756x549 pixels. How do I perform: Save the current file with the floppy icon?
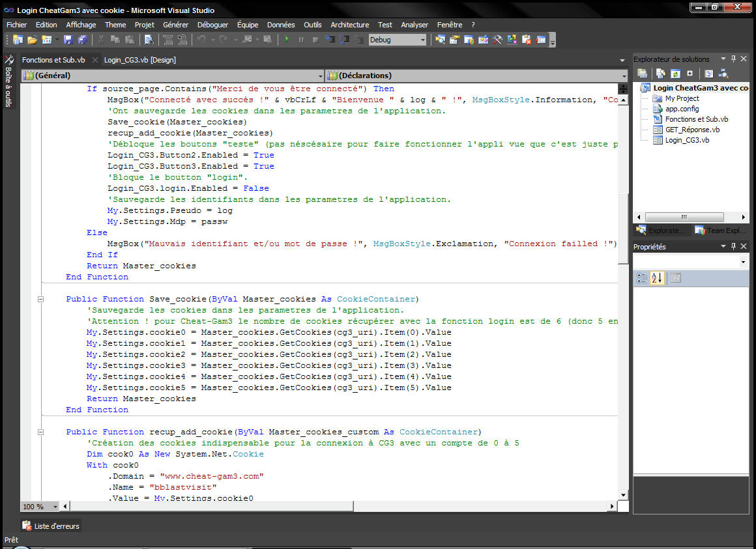[x=68, y=40]
